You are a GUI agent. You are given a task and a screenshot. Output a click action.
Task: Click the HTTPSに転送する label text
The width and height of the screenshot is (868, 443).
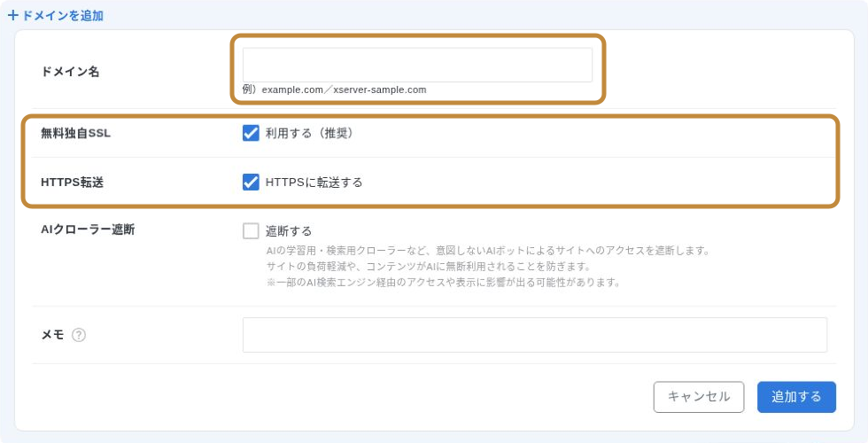[314, 182]
